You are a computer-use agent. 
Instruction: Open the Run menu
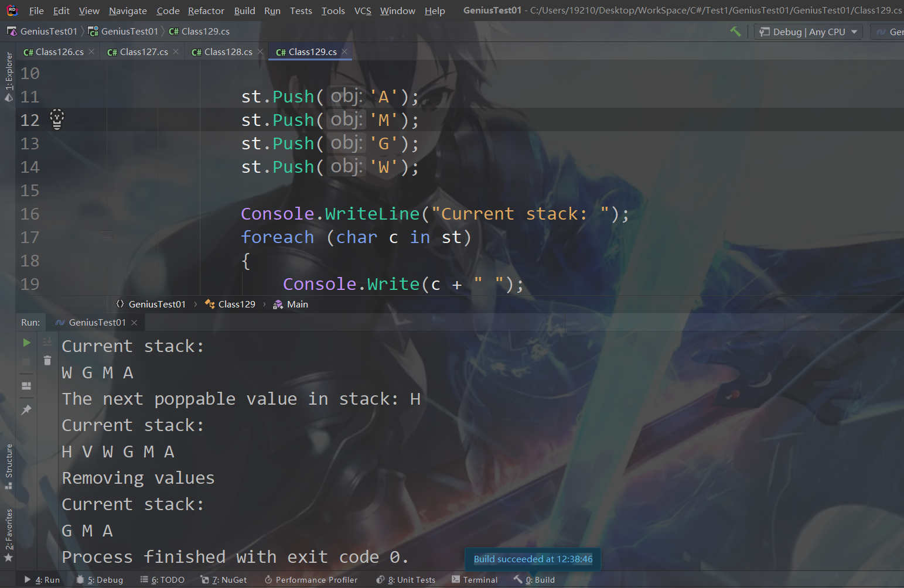(272, 11)
